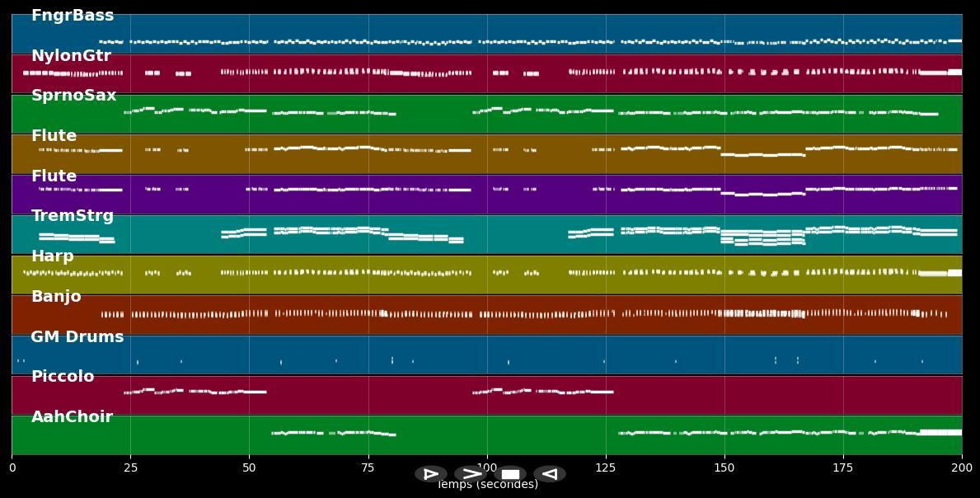Image resolution: width=980 pixels, height=498 pixels.
Task: Select the TremStrg track label
Action: pos(73,216)
